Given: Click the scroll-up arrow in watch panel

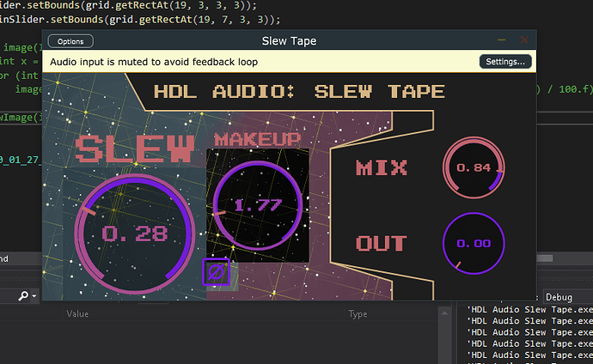Looking at the screenshot, I should [x=444, y=313].
